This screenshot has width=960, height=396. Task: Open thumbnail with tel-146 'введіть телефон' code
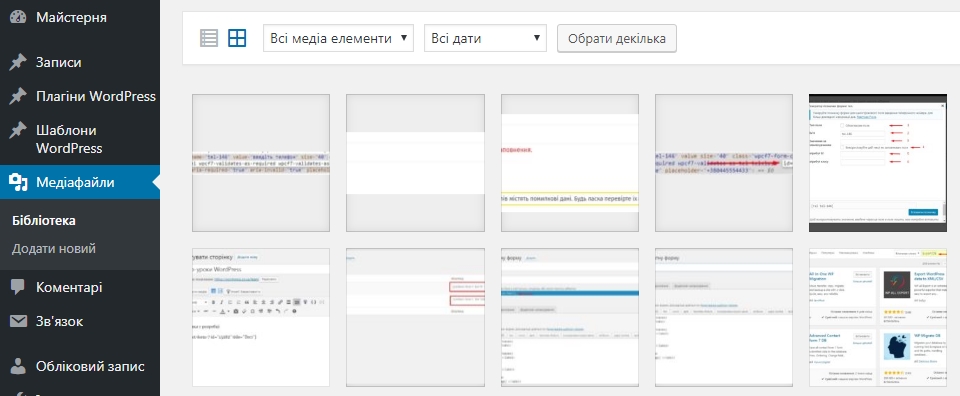point(261,163)
